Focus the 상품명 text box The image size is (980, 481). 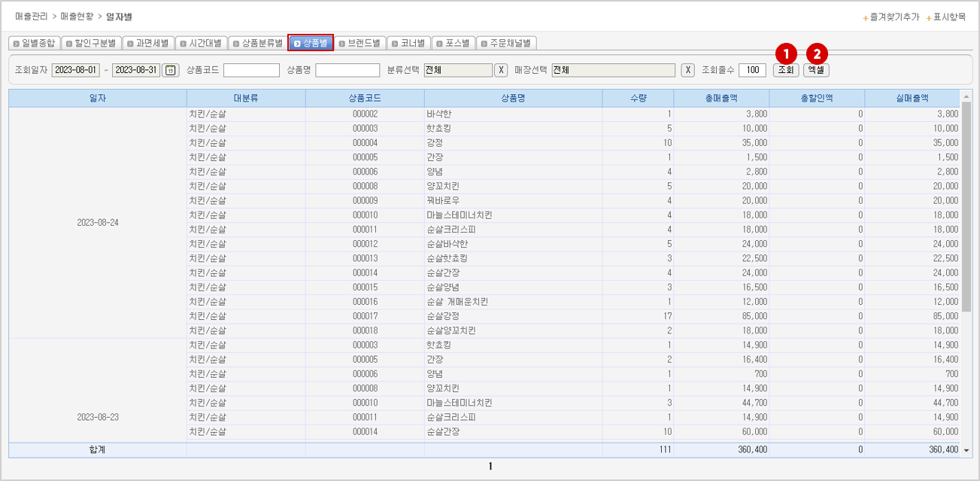(347, 70)
